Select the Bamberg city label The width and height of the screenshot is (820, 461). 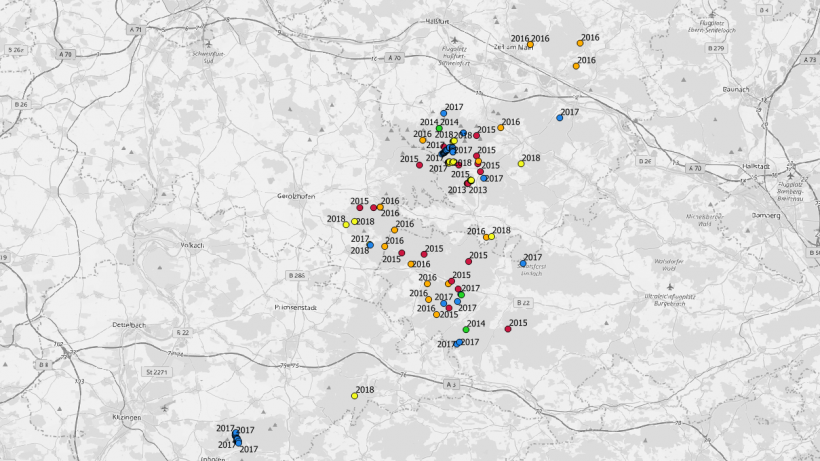[766, 215]
